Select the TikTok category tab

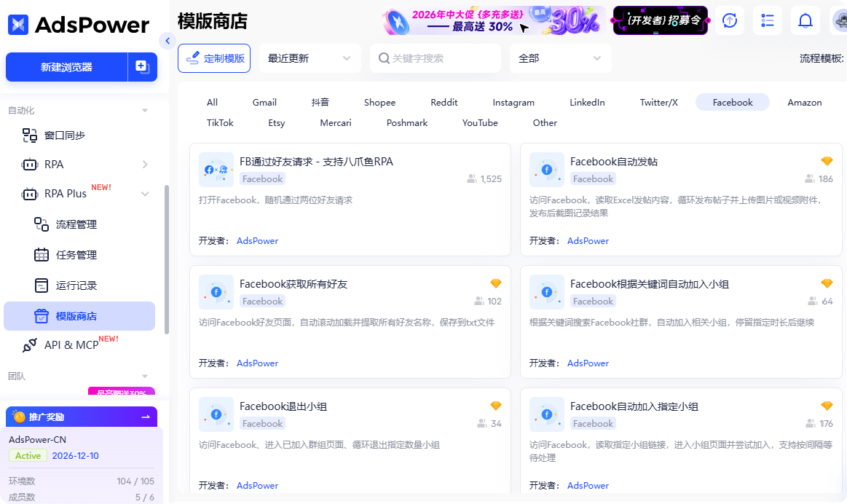220,122
